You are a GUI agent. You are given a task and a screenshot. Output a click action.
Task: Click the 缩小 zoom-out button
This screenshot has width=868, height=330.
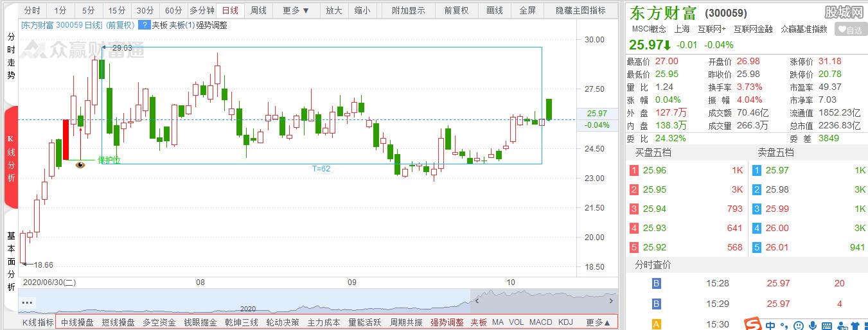[x=362, y=10]
